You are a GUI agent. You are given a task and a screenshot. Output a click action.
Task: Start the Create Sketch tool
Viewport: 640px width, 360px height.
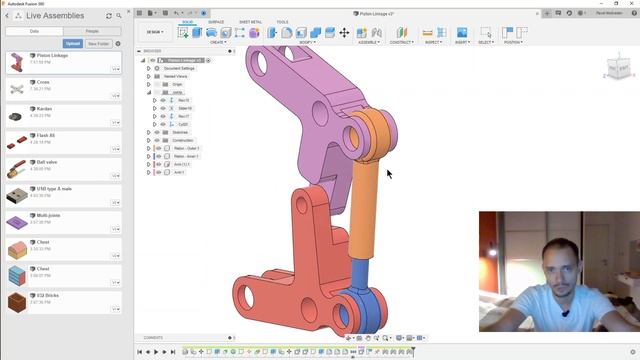[x=183, y=33]
